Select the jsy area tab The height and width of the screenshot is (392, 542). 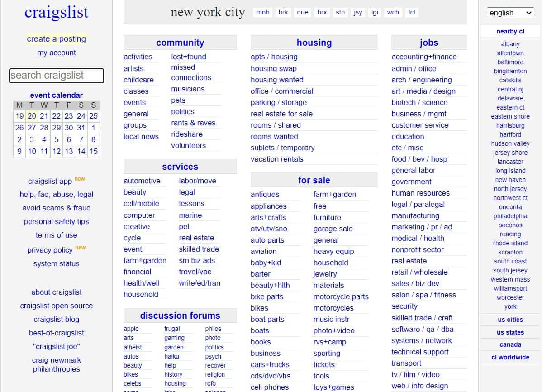coord(358,12)
